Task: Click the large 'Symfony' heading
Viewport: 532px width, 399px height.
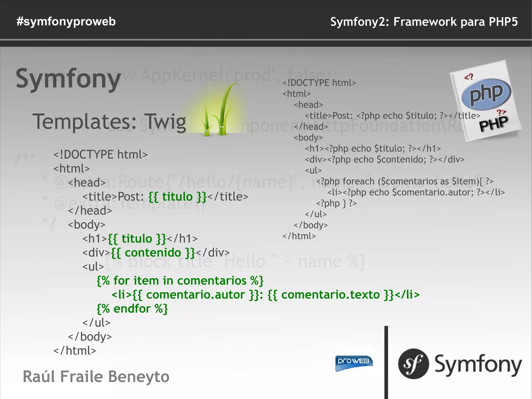Action: pos(68,79)
